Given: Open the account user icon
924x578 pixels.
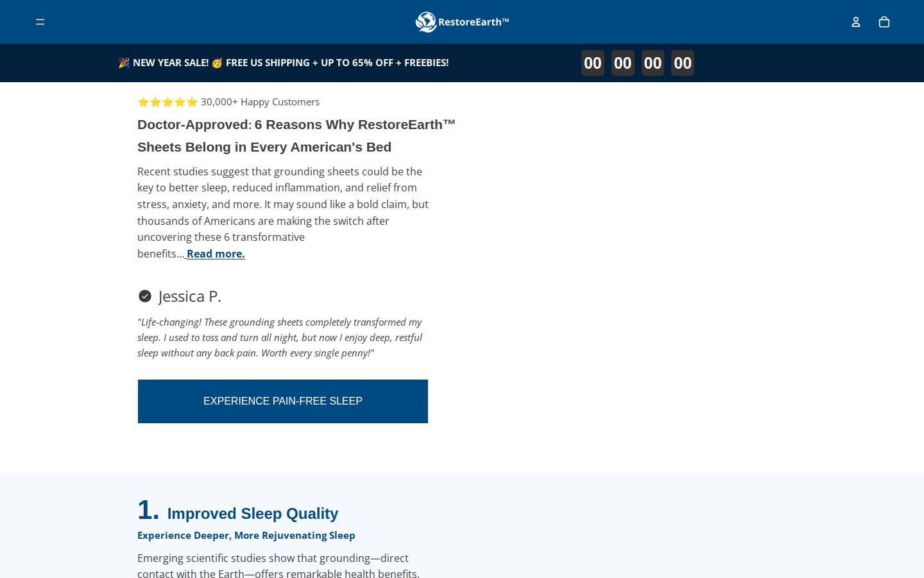Looking at the screenshot, I should coord(855,22).
